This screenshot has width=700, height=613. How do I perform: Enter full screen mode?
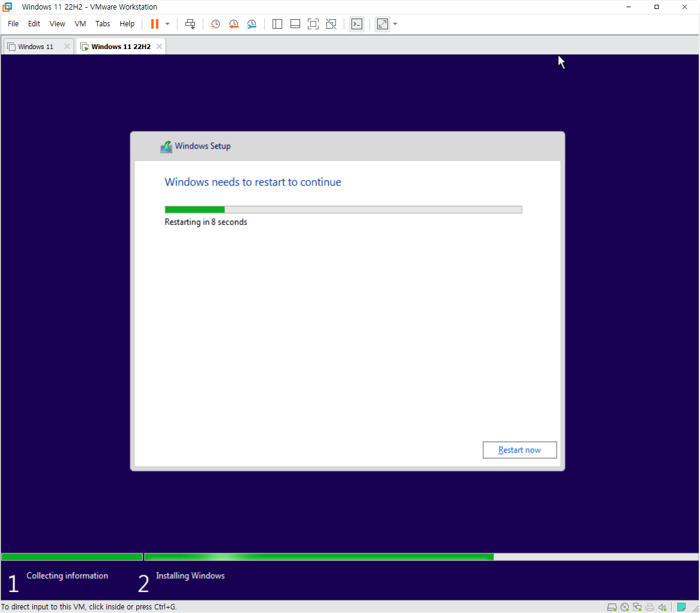(313, 24)
